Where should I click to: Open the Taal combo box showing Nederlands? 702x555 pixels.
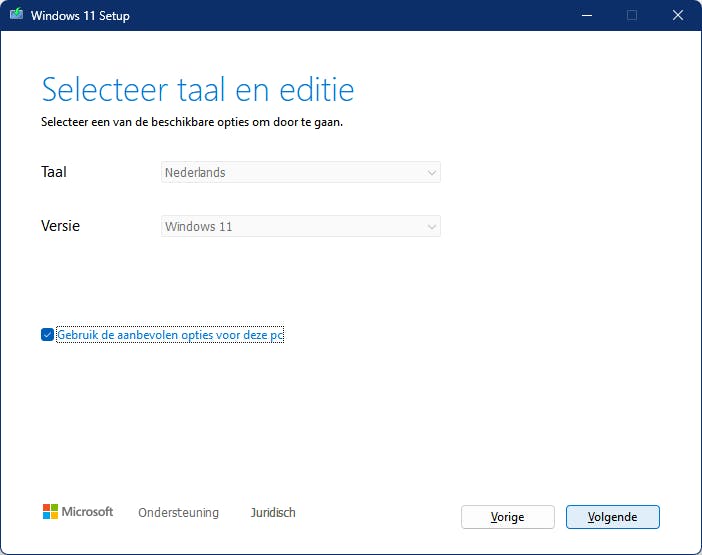(x=300, y=172)
